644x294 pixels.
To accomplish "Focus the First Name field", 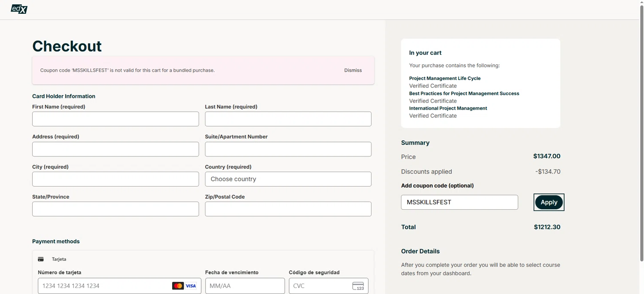I will point(115,119).
